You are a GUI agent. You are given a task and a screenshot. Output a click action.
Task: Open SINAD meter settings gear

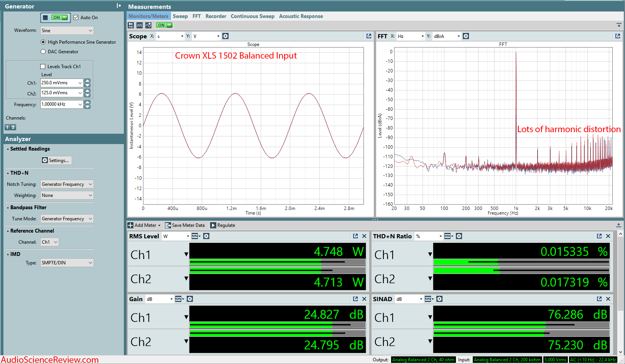(x=439, y=299)
